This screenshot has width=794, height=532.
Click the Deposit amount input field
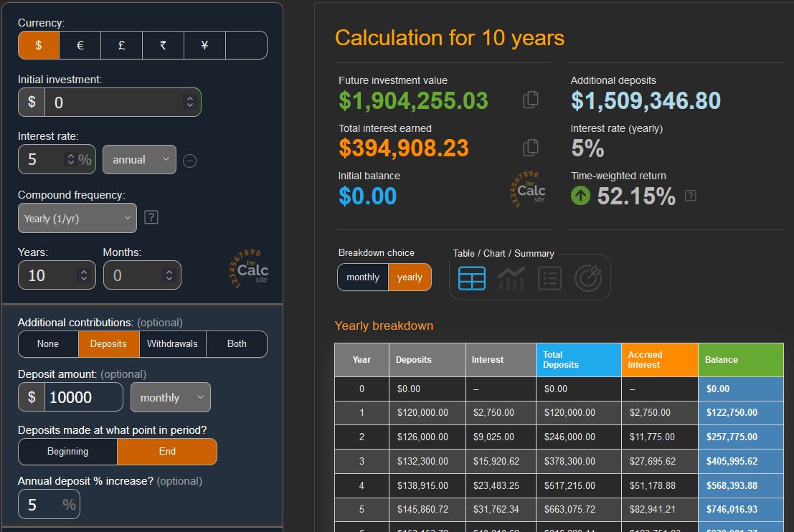(84, 398)
